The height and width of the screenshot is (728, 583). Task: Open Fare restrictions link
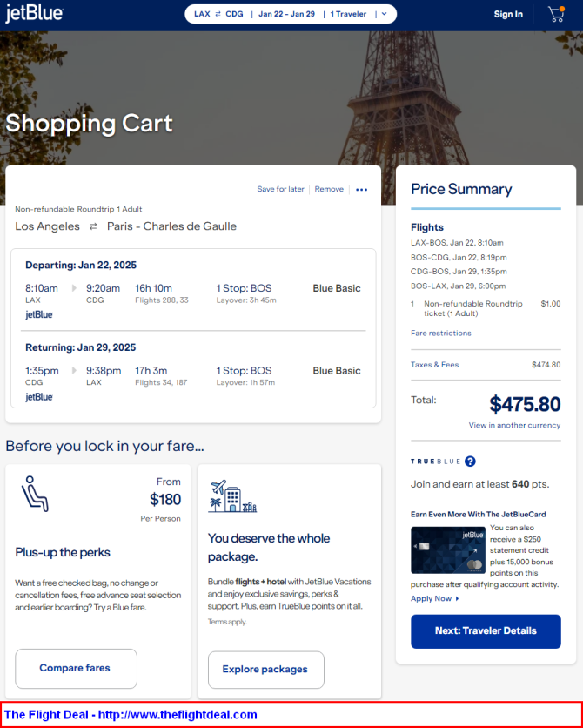click(441, 333)
